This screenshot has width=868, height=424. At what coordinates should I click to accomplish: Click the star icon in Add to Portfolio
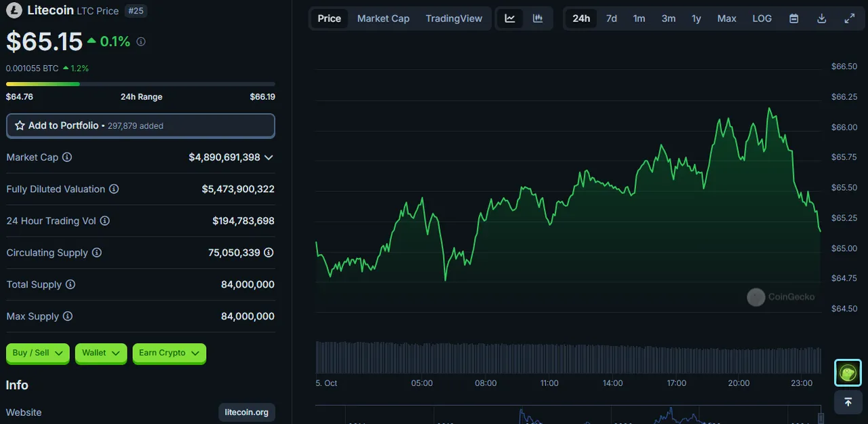20,126
